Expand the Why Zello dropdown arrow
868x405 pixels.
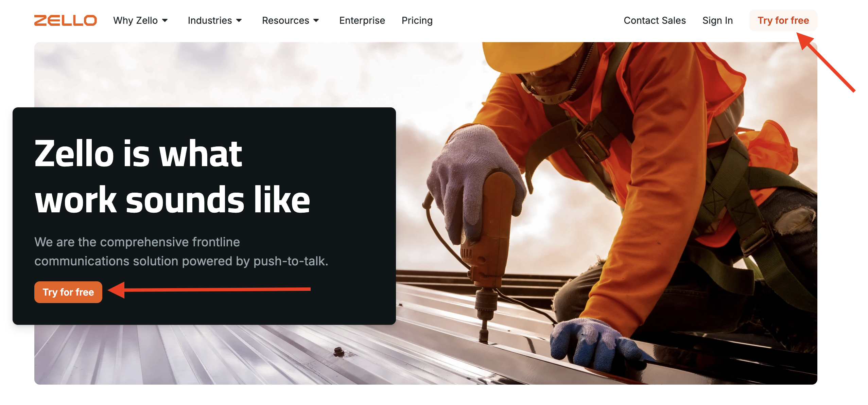pos(165,20)
